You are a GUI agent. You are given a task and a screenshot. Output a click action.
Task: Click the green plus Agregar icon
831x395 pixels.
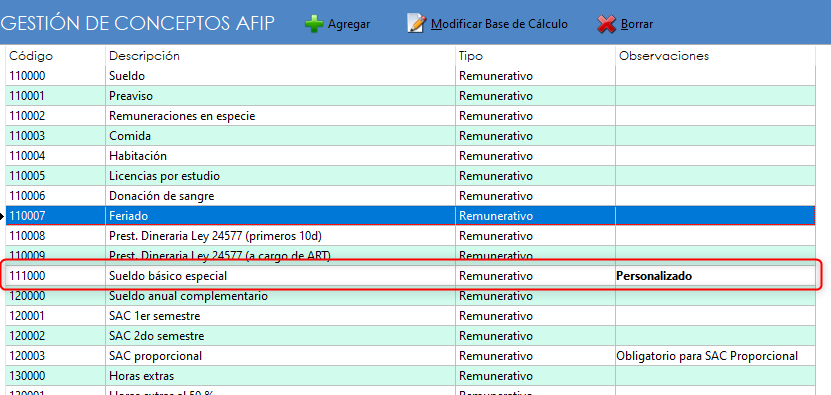pos(314,24)
